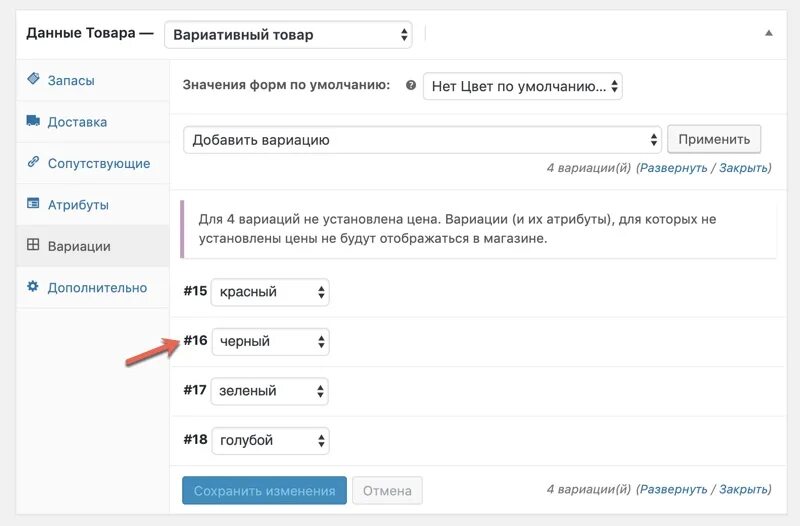This screenshot has width=800, height=526.
Task: Click the Attributes (Атрибуты) list icon
Action: (33, 205)
